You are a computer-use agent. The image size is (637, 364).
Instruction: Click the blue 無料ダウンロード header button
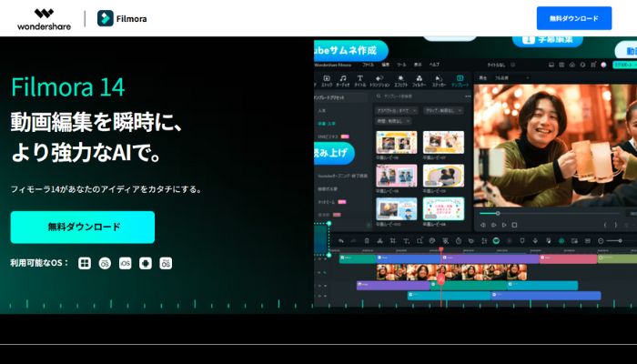point(574,18)
